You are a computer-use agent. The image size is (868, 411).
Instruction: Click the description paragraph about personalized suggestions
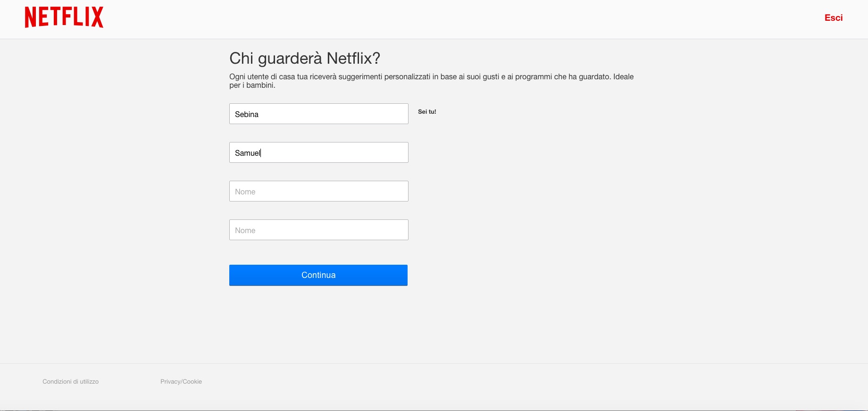[431, 77]
